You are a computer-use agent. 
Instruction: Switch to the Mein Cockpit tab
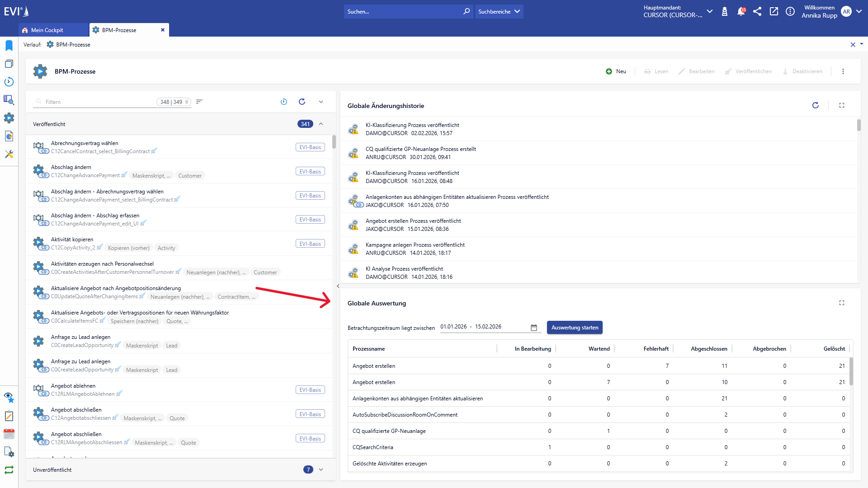(x=47, y=30)
